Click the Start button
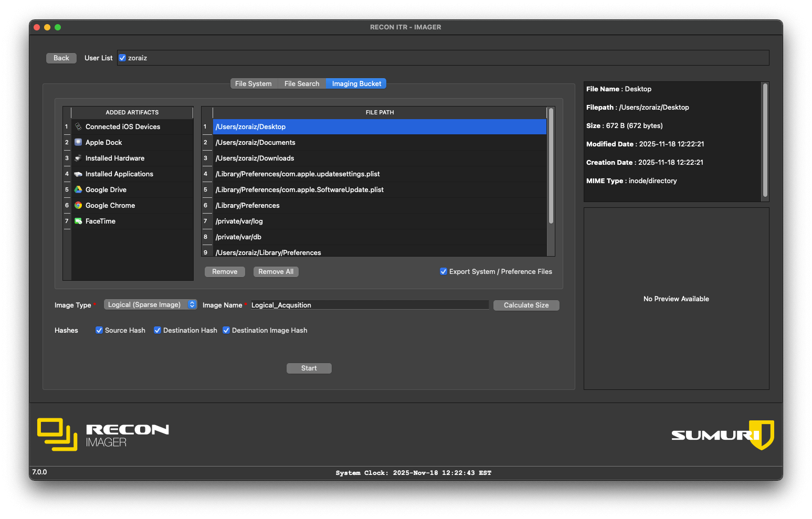 (309, 368)
